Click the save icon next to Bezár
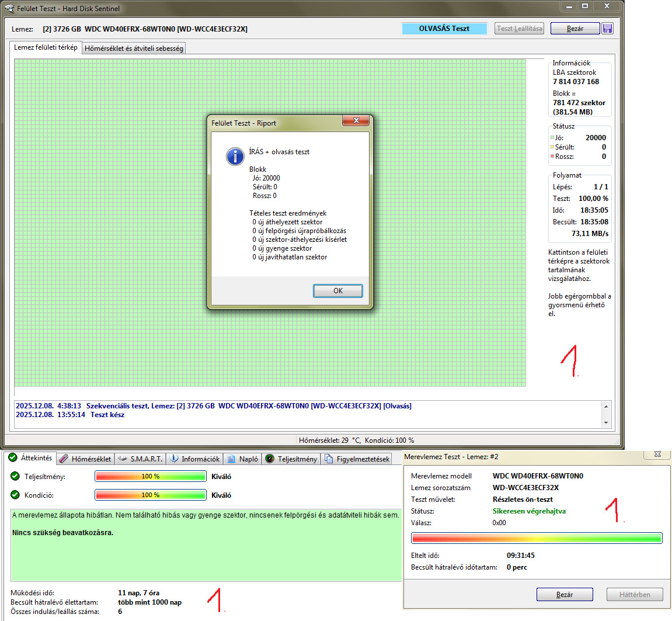The height and width of the screenshot is (621, 672). (607, 28)
